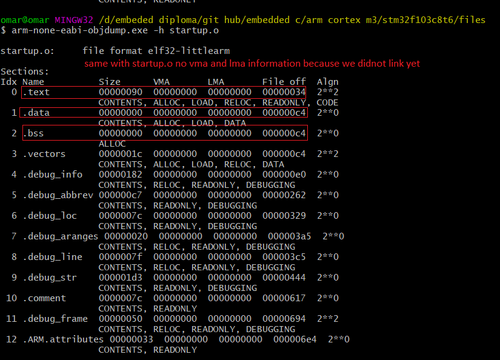500x360 pixels.
Task: Click the CODE flag of .text section
Action: 328,103
